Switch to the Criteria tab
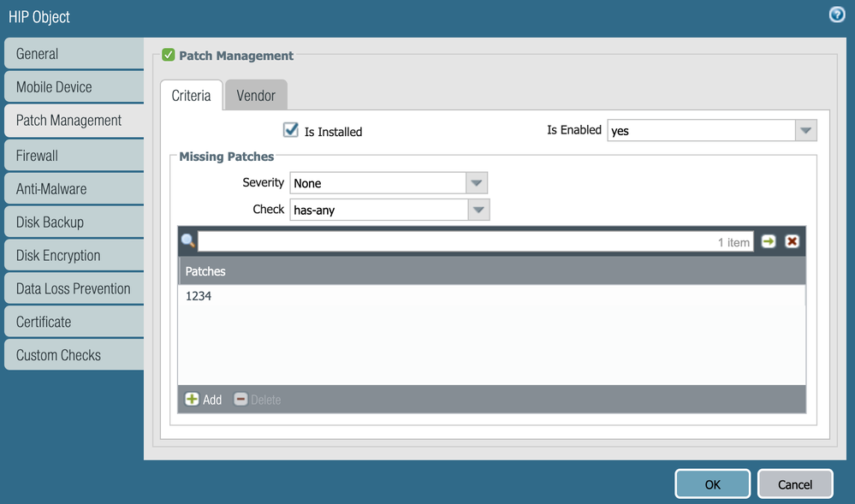855x504 pixels. point(192,96)
